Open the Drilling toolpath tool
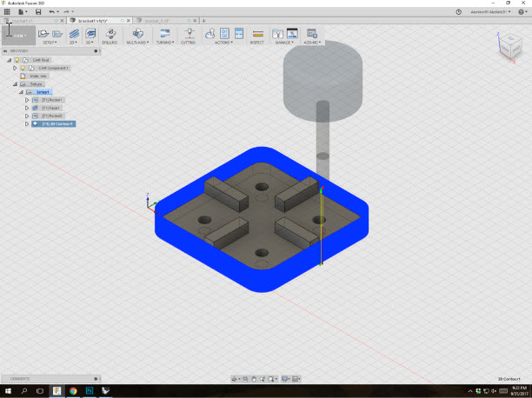The height and width of the screenshot is (398, 532). pyautogui.click(x=110, y=34)
